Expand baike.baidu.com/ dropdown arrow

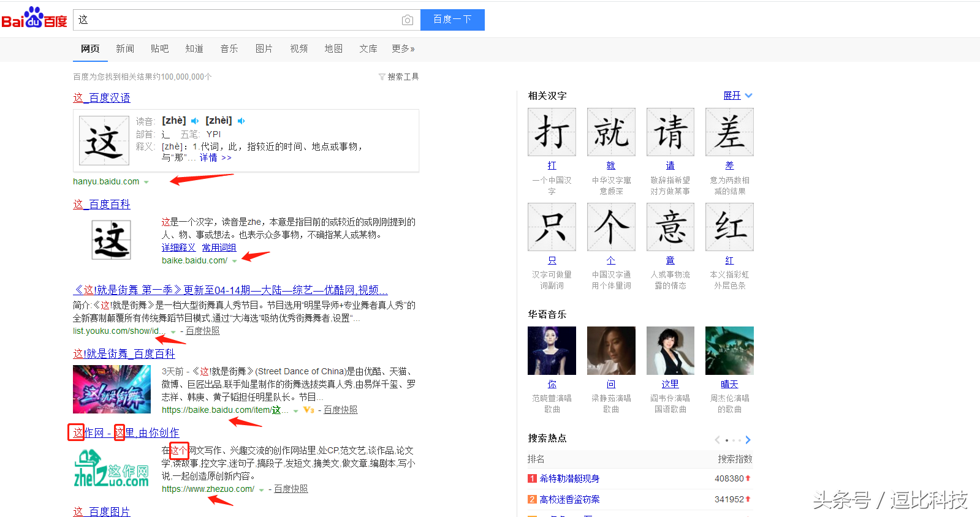(235, 262)
